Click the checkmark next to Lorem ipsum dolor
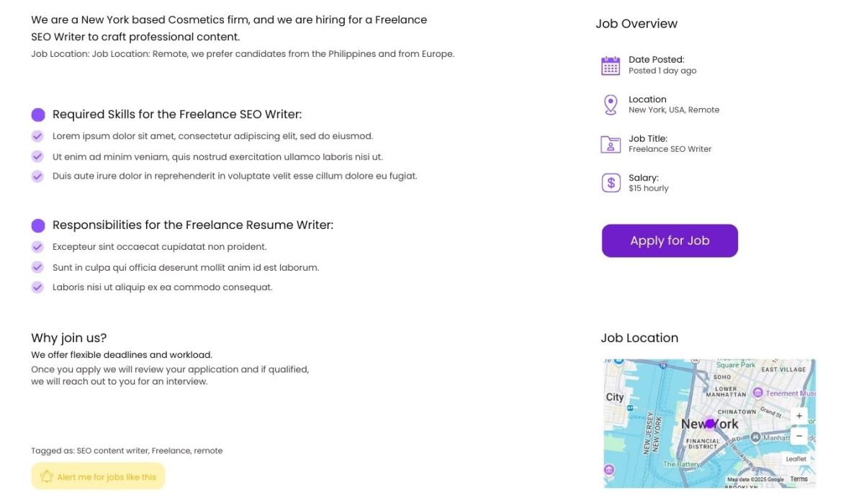 (37, 136)
